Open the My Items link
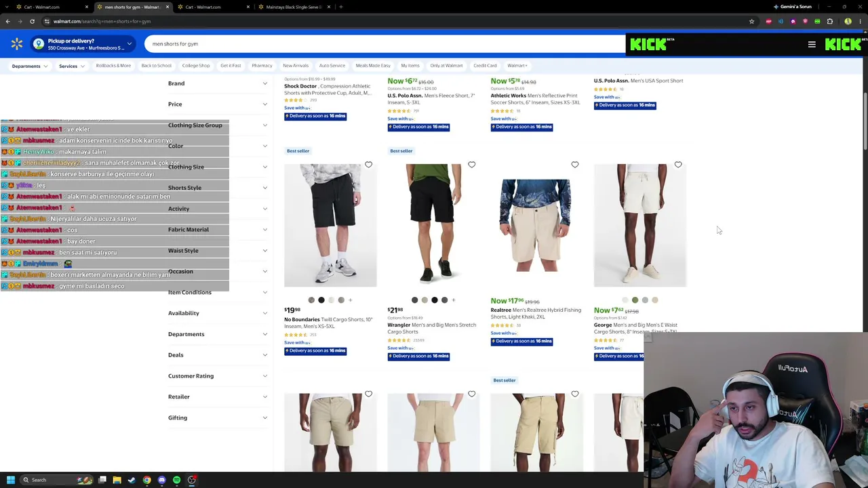This screenshot has height=488, width=868. pyautogui.click(x=410, y=66)
